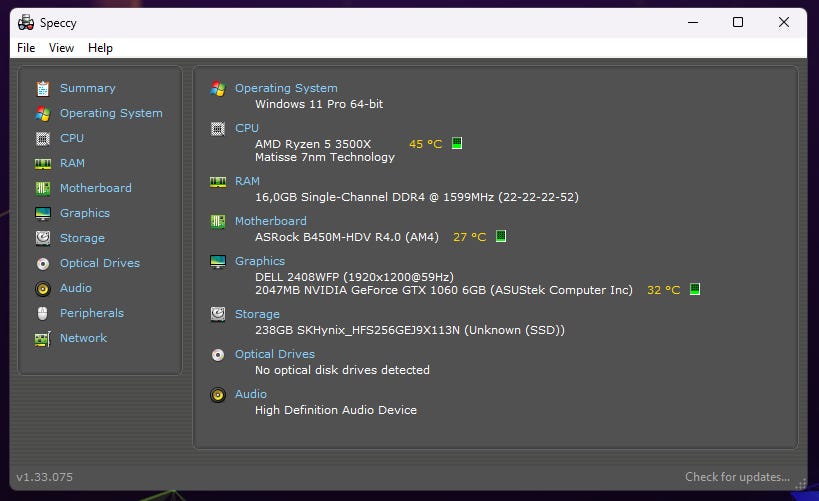Image resolution: width=819 pixels, height=501 pixels.
Task: Click the Summary clipboard icon in sidebar
Action: (x=43, y=89)
